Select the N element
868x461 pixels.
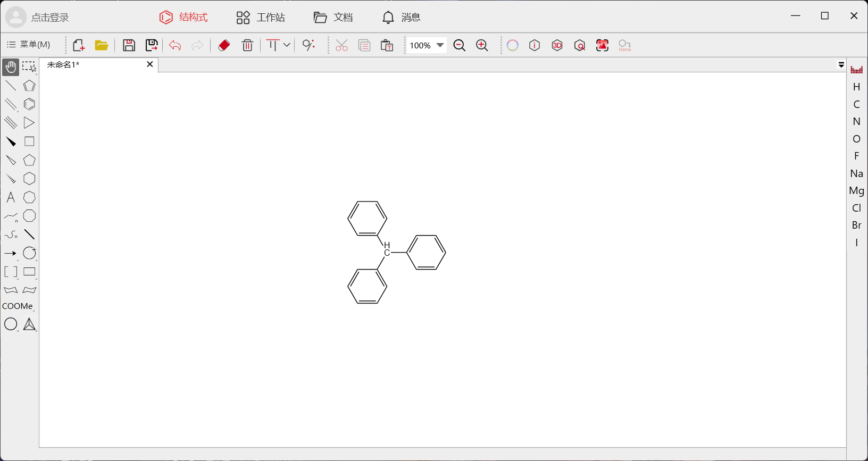pos(857,121)
